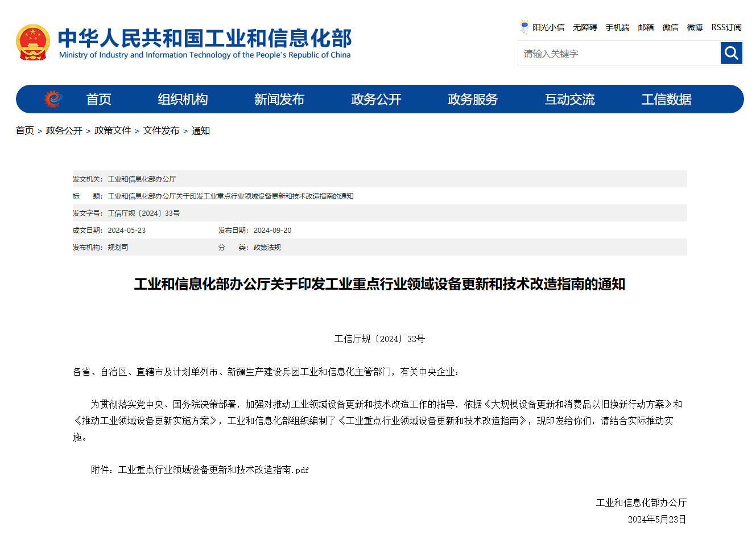Click the 阳光小信 robot icon
This screenshot has height=543, width=756.
pos(524,27)
